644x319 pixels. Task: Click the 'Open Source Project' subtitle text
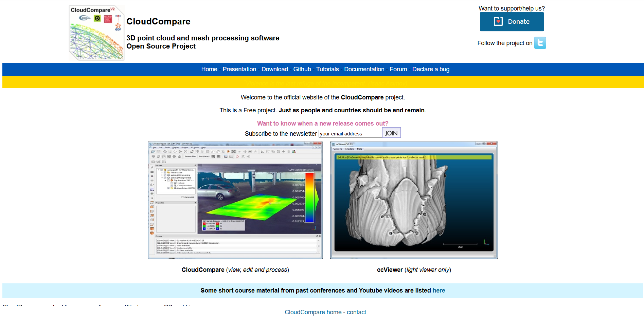pyautogui.click(x=161, y=46)
